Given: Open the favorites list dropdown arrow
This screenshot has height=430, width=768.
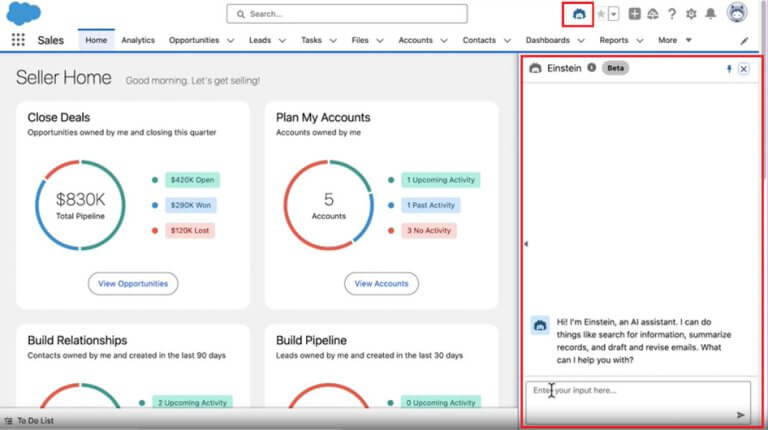Looking at the screenshot, I should coord(613,14).
